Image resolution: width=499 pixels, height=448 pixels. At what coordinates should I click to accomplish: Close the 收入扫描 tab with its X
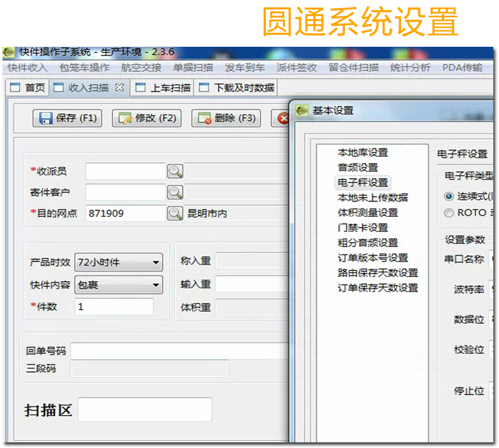pyautogui.click(x=119, y=87)
